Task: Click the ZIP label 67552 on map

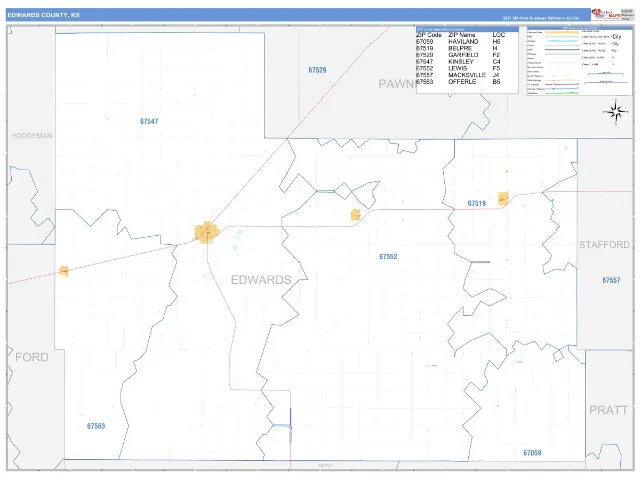Action: [388, 257]
